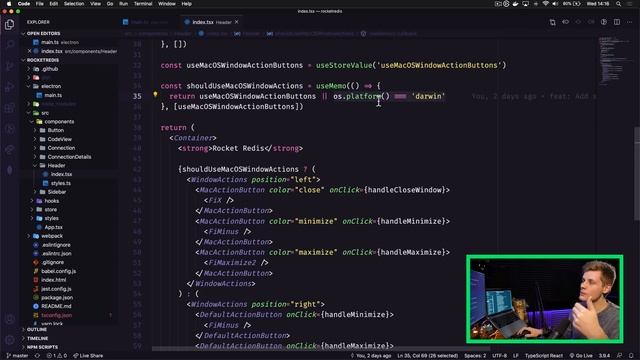This screenshot has height=360, width=640.
Task: Open the Extensions view
Action: (x=9, y=108)
